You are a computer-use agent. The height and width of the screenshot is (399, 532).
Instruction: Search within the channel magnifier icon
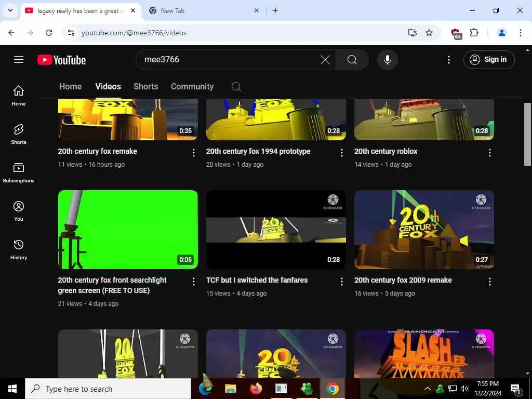236,87
